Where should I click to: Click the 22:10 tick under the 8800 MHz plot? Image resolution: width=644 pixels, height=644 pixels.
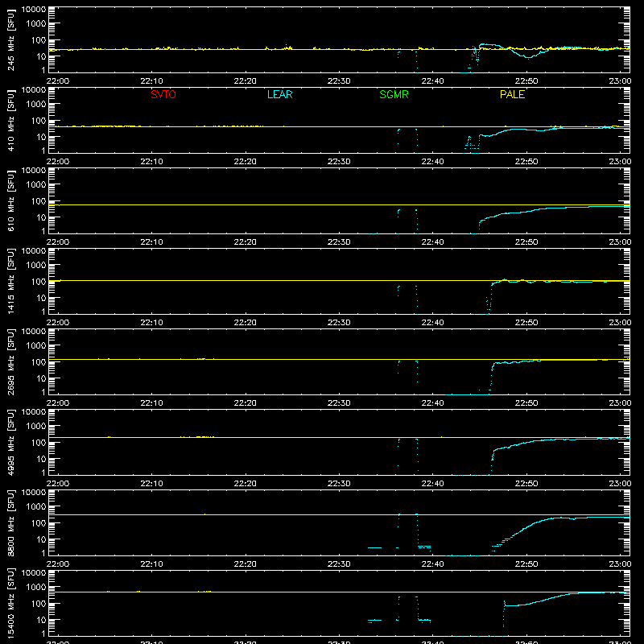tap(151, 564)
